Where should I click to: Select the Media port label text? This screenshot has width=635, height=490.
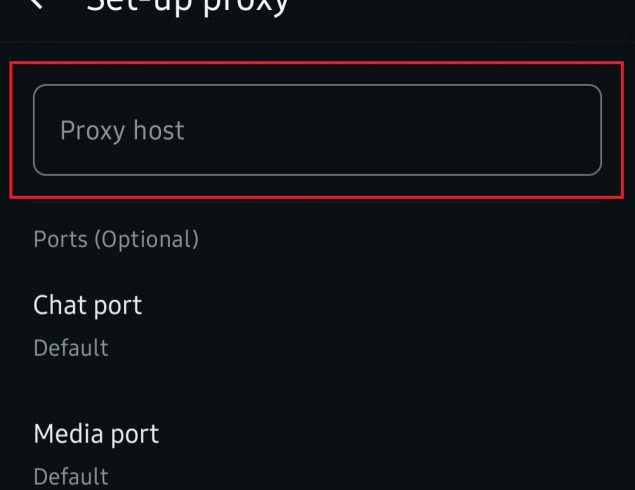96,434
